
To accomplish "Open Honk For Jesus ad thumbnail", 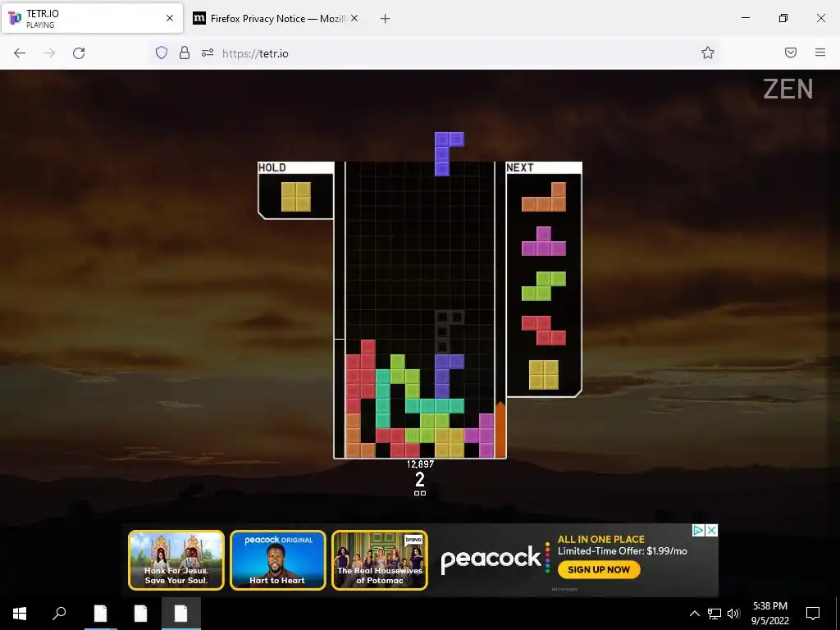I will 176,559.
